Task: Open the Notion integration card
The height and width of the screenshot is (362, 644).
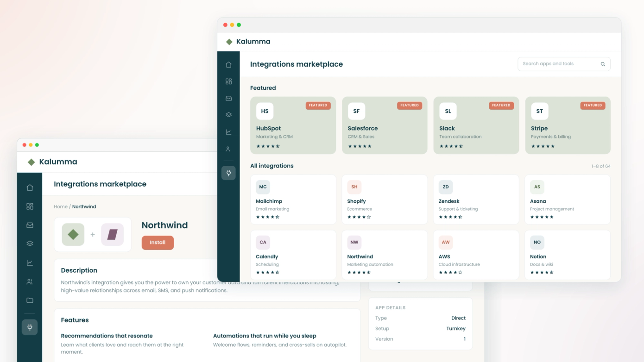Action: 568,255
